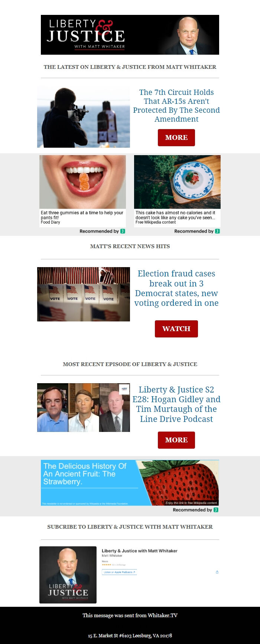Click the 'This cake has almost no calories' text

tap(175, 215)
